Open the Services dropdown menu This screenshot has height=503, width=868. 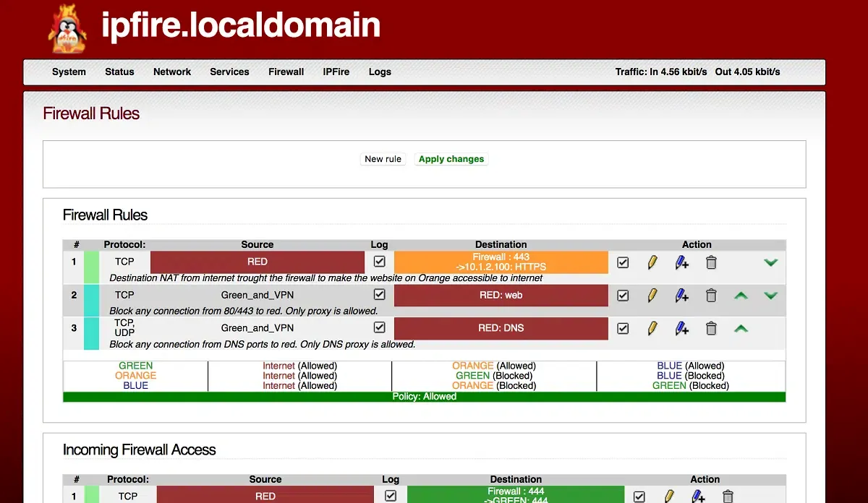click(229, 72)
